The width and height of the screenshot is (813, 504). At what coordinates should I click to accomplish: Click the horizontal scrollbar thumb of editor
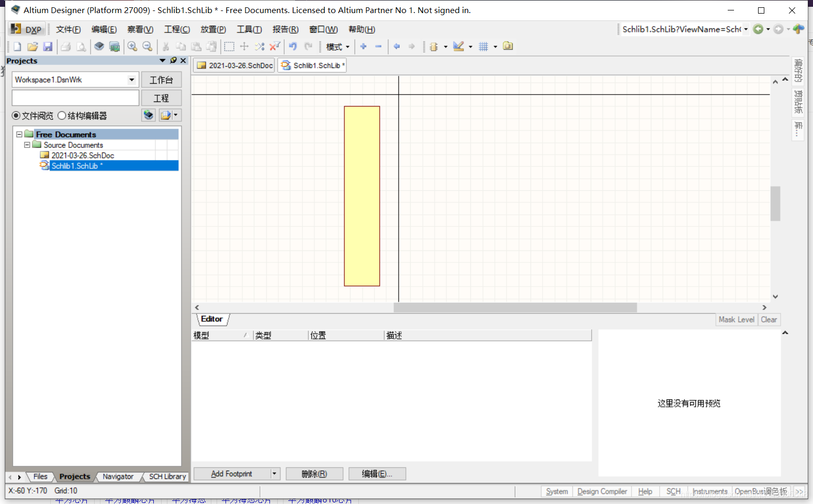515,307
